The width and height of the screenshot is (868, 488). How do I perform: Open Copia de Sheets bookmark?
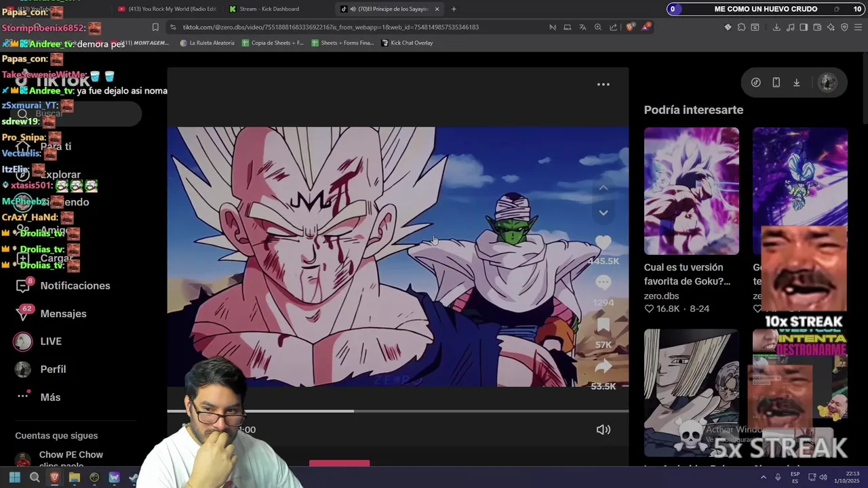tap(273, 43)
